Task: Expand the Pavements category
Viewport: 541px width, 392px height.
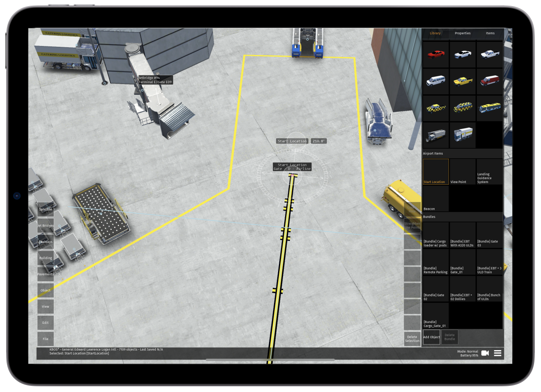Action: (x=45, y=274)
